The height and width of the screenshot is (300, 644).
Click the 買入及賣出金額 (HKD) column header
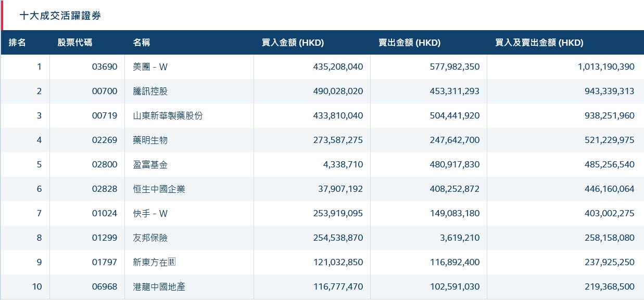coord(539,43)
